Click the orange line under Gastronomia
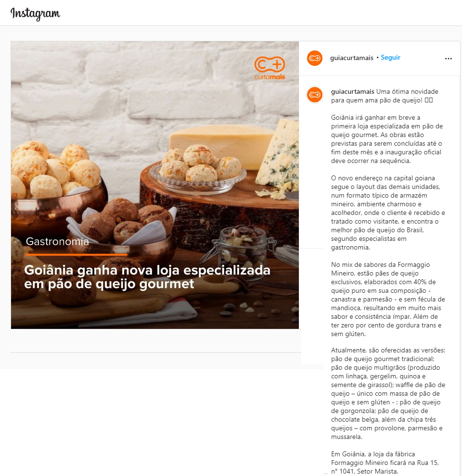The image size is (462, 476). pyautogui.click(x=77, y=255)
